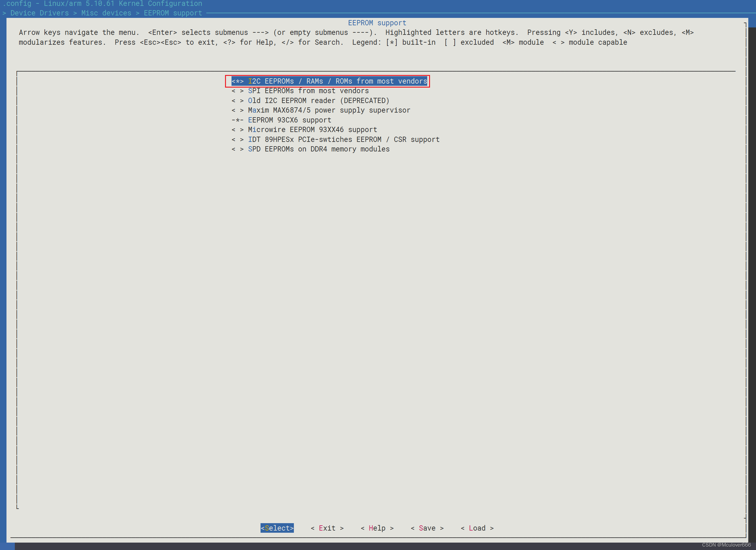Toggle IDT 89HPESx PCIe-swtiches EEPROM support
Screen dimensions: 756x550
pyautogui.click(x=336, y=139)
